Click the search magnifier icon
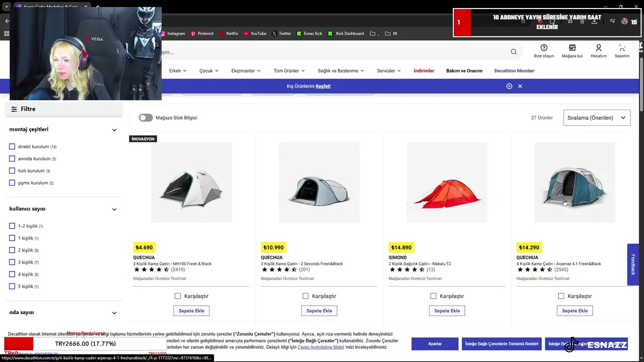The height and width of the screenshot is (362, 644). [x=513, y=52]
